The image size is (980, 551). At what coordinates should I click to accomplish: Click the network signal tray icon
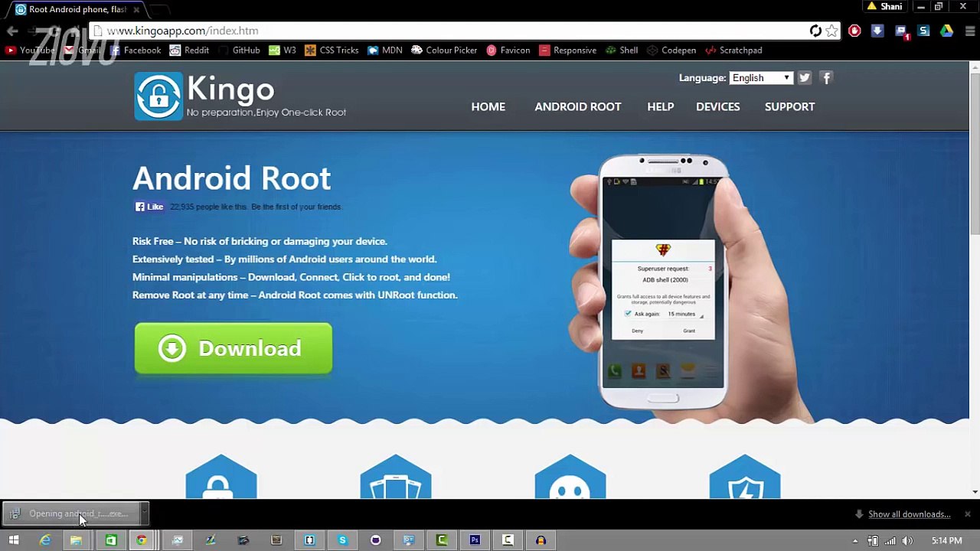889,541
